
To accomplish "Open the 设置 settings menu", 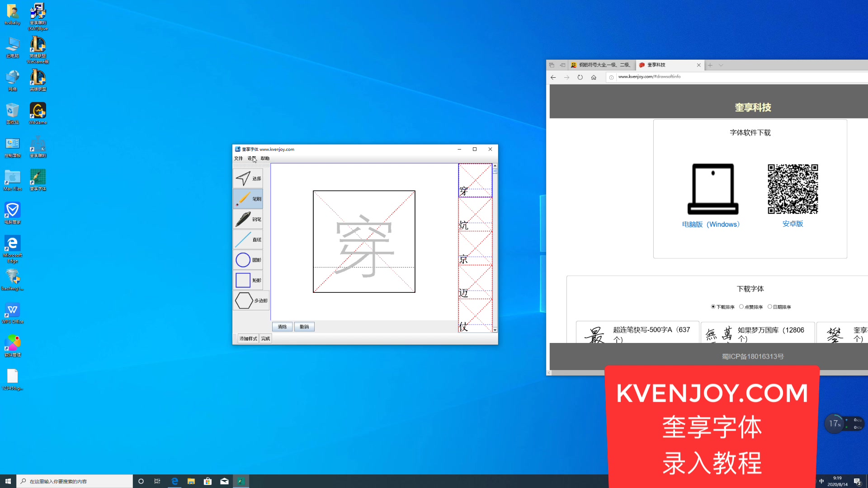I will [x=252, y=159].
